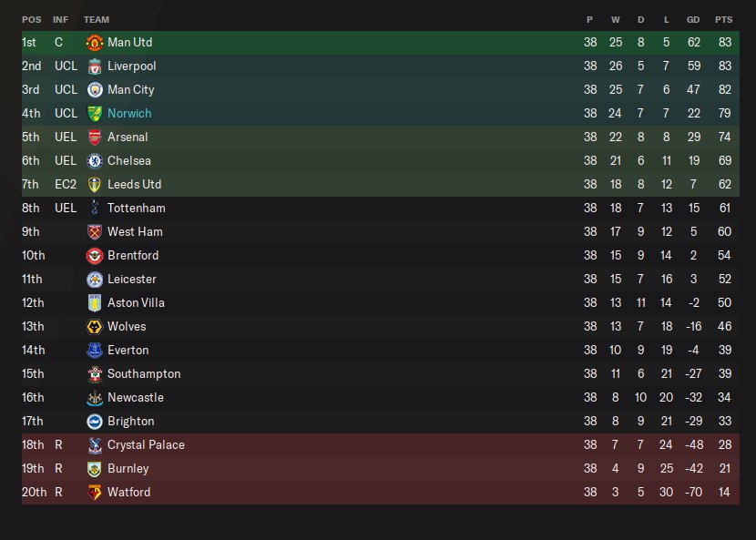The image size is (756, 540).
Task: Click the Wolves club badge
Action: click(95, 327)
